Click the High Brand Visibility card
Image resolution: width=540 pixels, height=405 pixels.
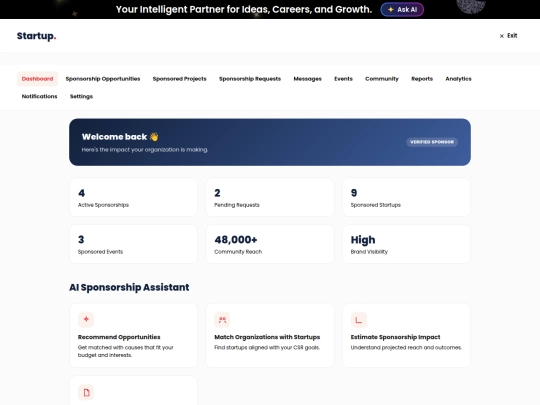(x=406, y=244)
